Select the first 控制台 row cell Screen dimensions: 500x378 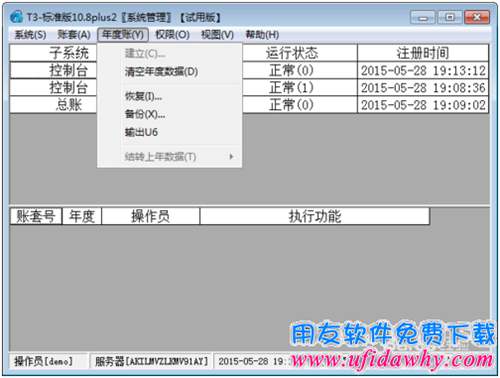53,70
